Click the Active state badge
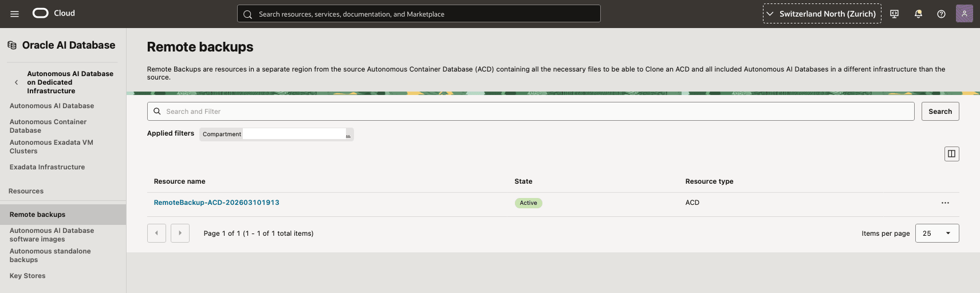The image size is (980, 293). pyautogui.click(x=528, y=203)
